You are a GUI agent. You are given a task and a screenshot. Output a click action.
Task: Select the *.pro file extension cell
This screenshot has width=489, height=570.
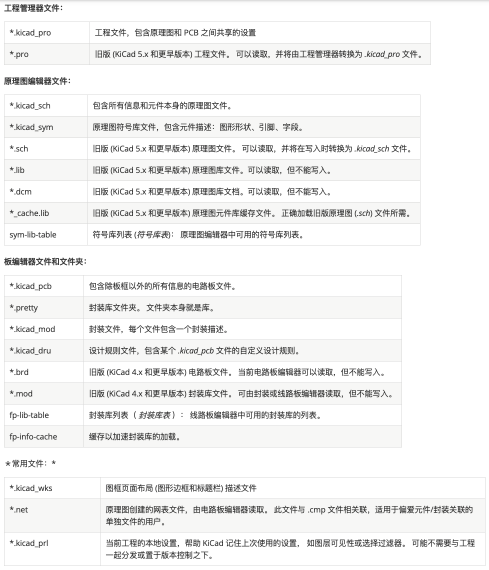(47, 54)
